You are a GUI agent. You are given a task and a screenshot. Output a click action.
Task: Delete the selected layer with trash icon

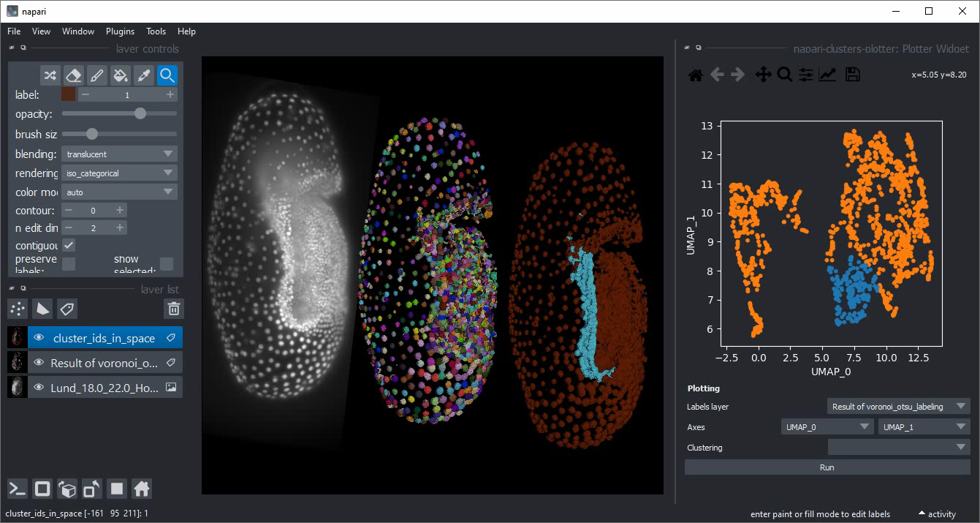tap(173, 309)
